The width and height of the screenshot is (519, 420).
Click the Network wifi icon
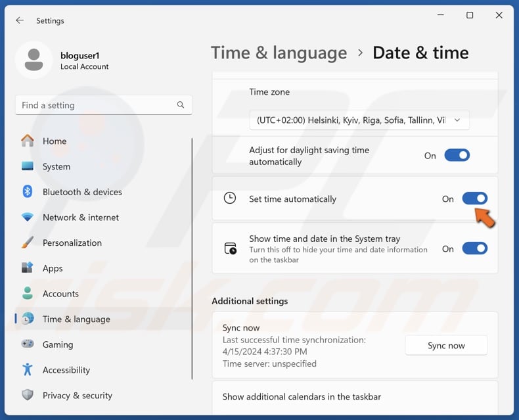click(x=28, y=217)
